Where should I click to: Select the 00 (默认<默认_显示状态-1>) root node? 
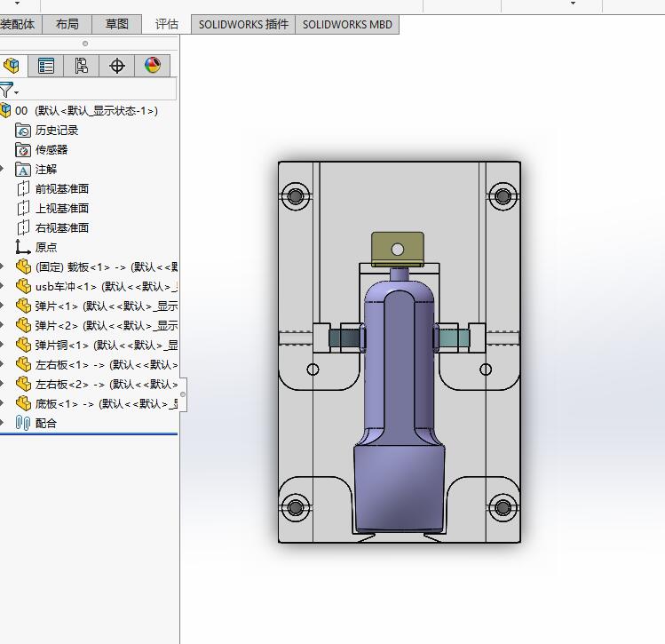tap(86, 111)
